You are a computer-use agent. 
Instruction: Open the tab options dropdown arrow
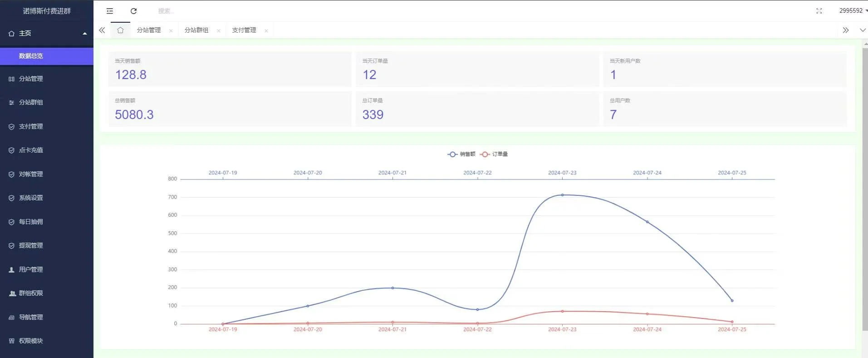pyautogui.click(x=863, y=30)
